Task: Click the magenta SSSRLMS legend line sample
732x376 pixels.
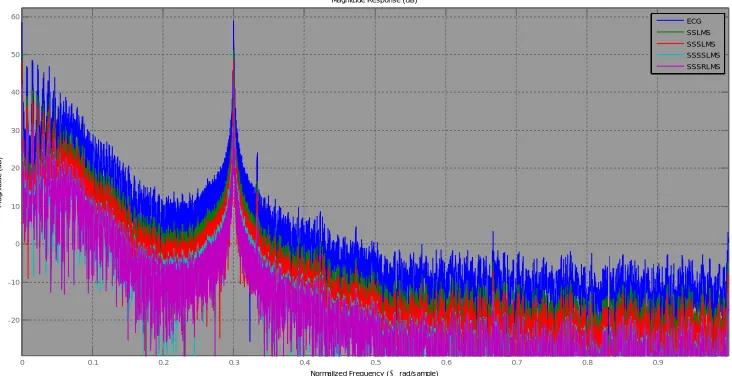Action: [670, 67]
